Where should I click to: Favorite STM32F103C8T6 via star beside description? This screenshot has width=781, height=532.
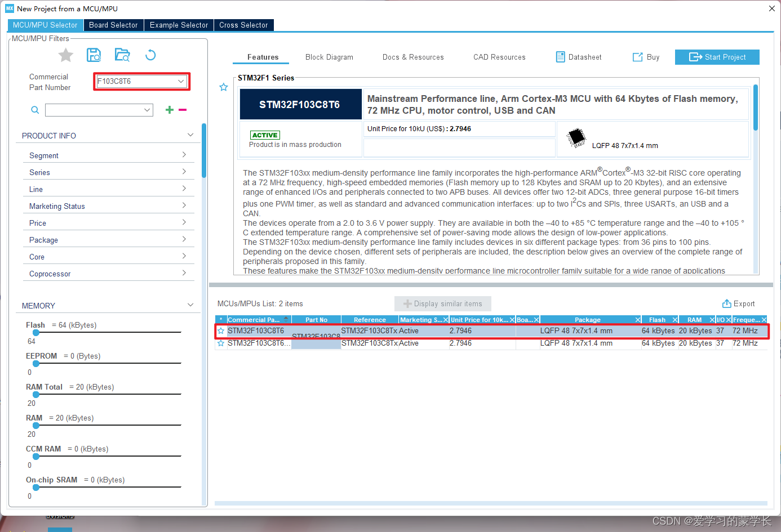click(224, 87)
